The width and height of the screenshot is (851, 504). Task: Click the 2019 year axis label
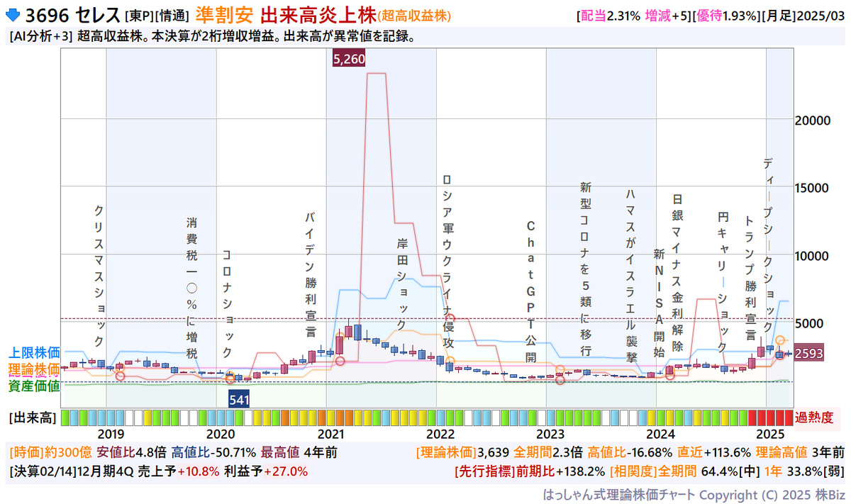click(111, 435)
